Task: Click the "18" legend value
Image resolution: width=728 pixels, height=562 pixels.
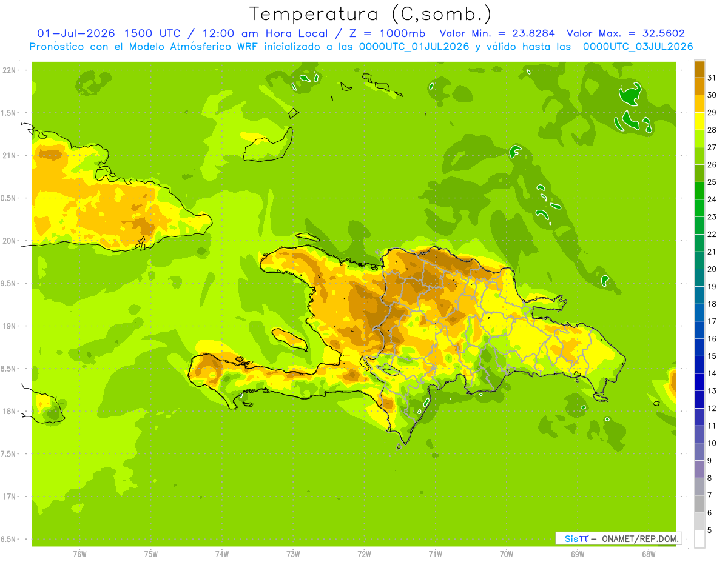Action: click(712, 304)
